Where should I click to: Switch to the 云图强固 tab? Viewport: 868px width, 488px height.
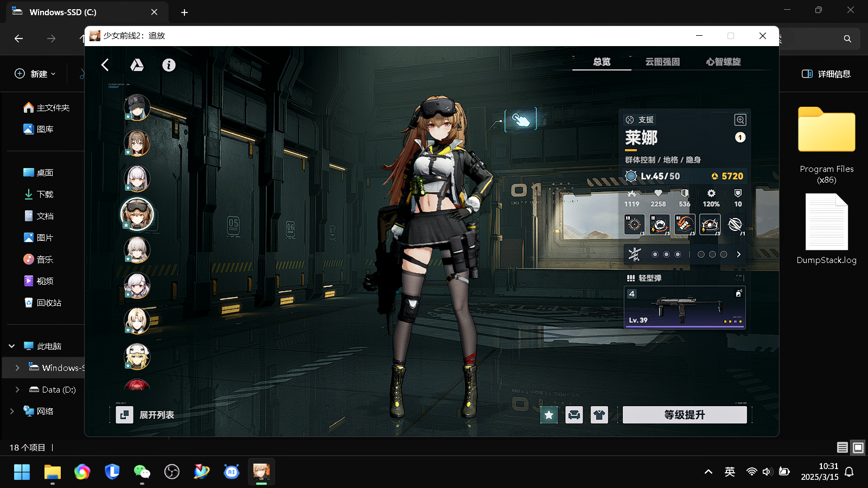(662, 62)
